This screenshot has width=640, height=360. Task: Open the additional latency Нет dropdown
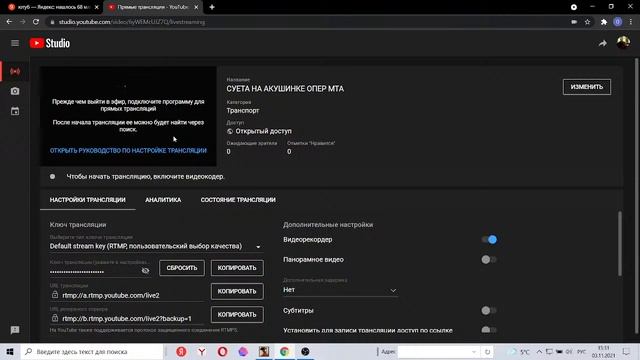point(340,290)
